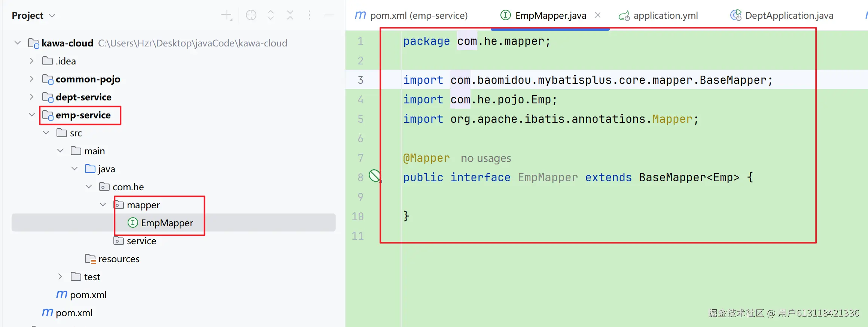Expand the common-pojo module
This screenshot has width=868, height=327.
(32, 79)
